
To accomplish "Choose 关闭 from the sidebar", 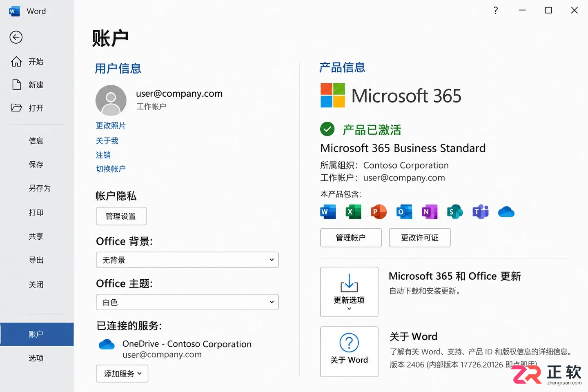I will coord(37,285).
